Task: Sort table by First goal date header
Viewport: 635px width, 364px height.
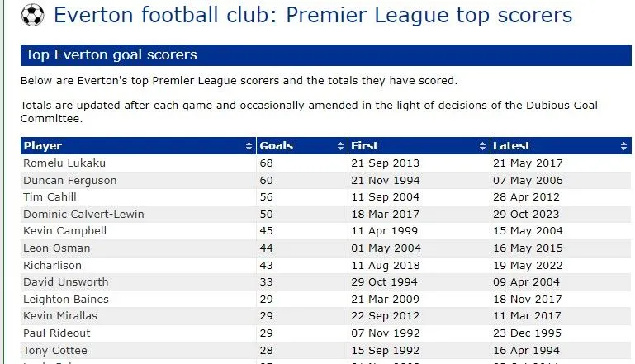Action: point(365,146)
